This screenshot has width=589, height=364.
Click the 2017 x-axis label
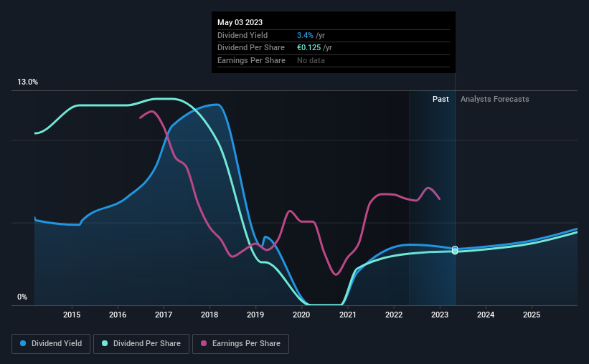(164, 315)
